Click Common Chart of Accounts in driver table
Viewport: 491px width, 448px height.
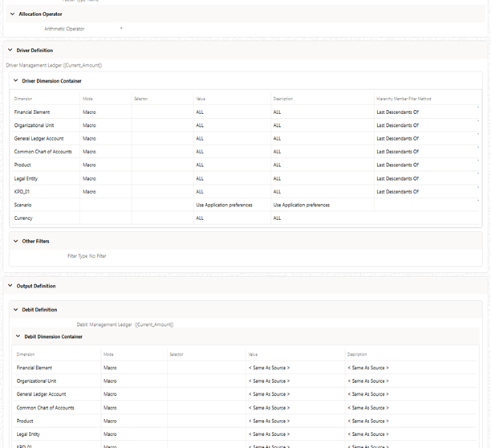[x=43, y=152]
